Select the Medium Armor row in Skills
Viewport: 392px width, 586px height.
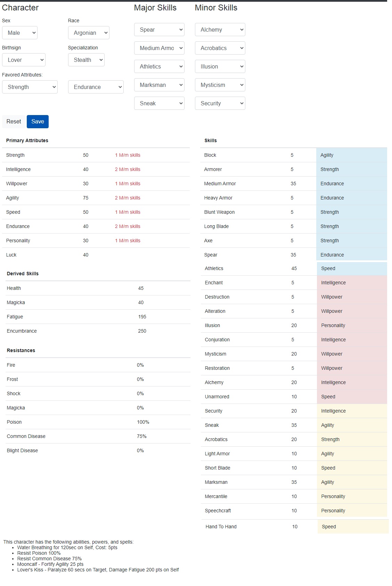(x=294, y=184)
